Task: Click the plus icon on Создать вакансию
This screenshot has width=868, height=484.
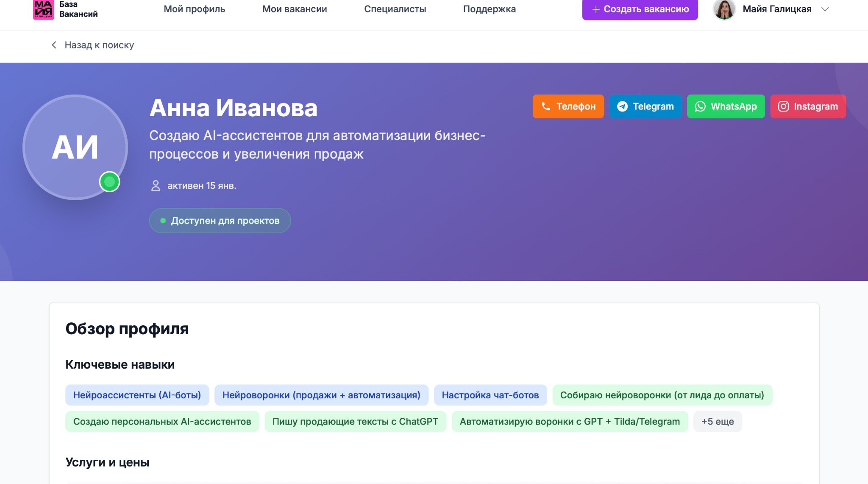Action: (596, 9)
